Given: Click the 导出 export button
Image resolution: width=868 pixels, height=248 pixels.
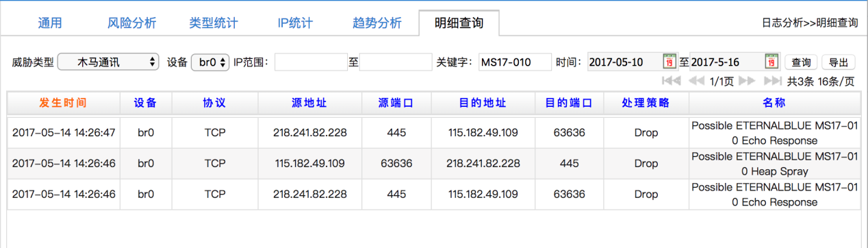Looking at the screenshot, I should 838,62.
